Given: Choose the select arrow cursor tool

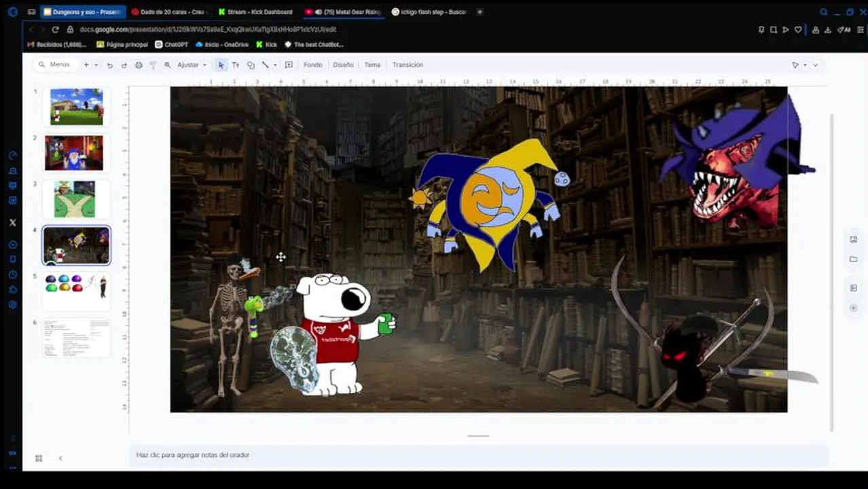Looking at the screenshot, I should click(221, 65).
